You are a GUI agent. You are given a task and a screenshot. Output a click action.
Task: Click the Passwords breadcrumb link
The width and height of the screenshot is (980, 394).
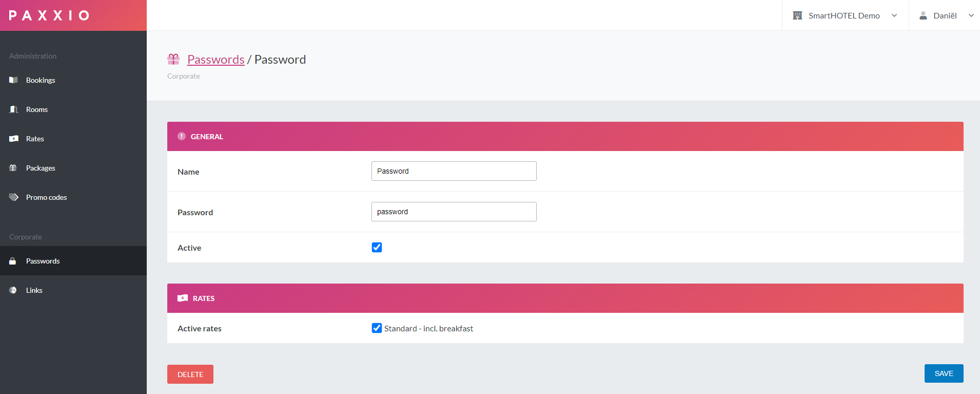[216, 60]
